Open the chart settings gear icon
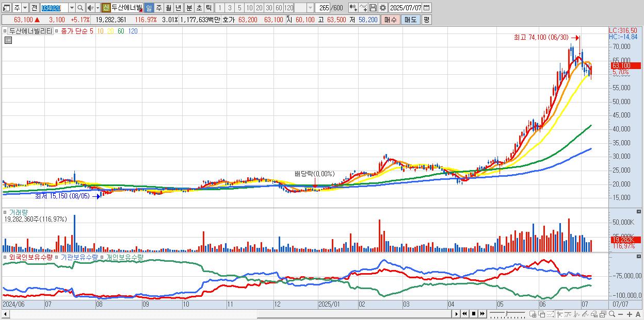The height and width of the screenshot is (320, 644). 382,8
